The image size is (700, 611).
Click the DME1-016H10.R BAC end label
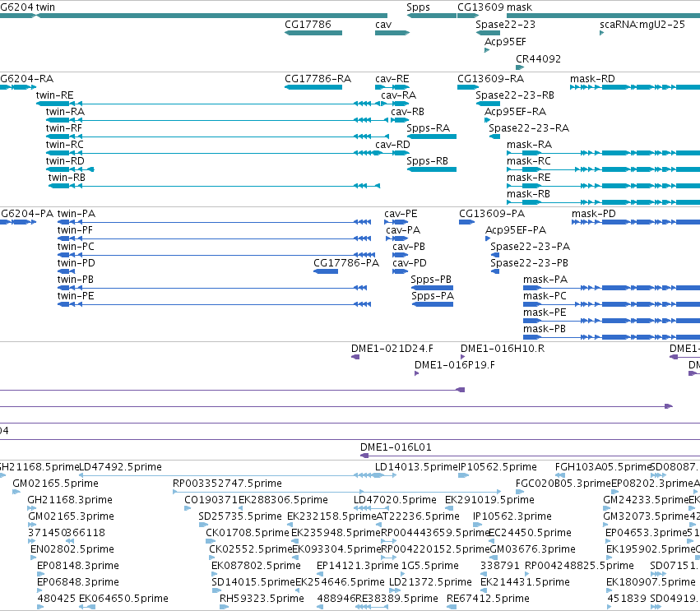pyautogui.click(x=503, y=349)
